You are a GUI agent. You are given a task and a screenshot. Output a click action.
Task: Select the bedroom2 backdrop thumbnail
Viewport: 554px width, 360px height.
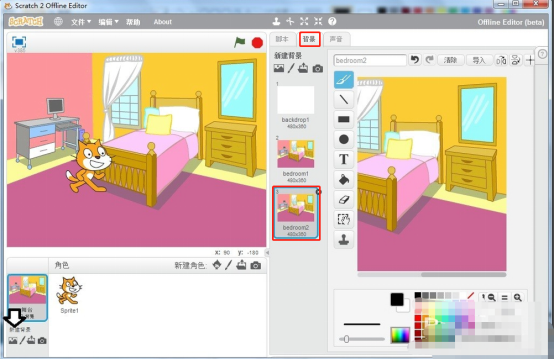[x=296, y=213]
